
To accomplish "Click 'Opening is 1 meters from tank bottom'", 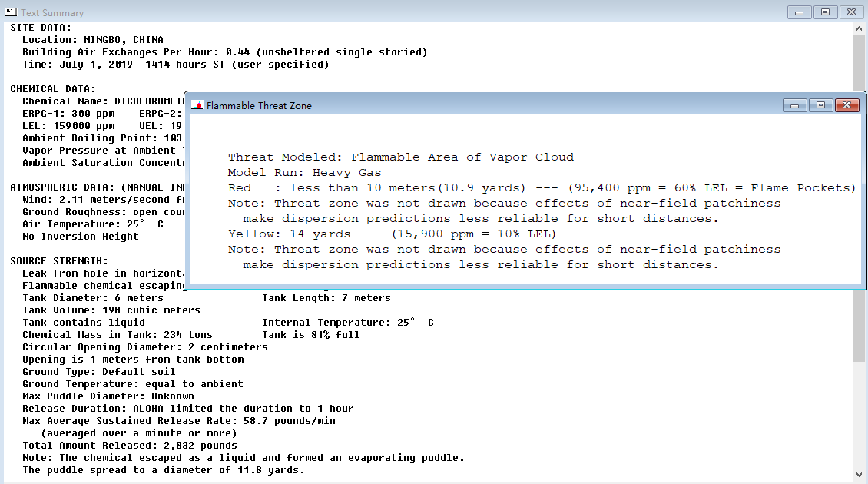I will 133,360.
